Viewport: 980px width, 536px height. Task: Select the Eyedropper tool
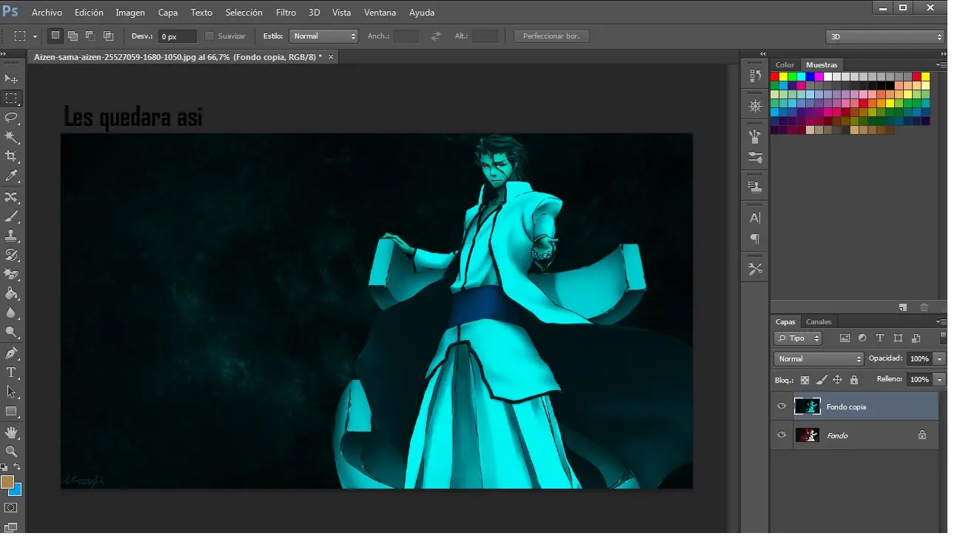click(11, 176)
